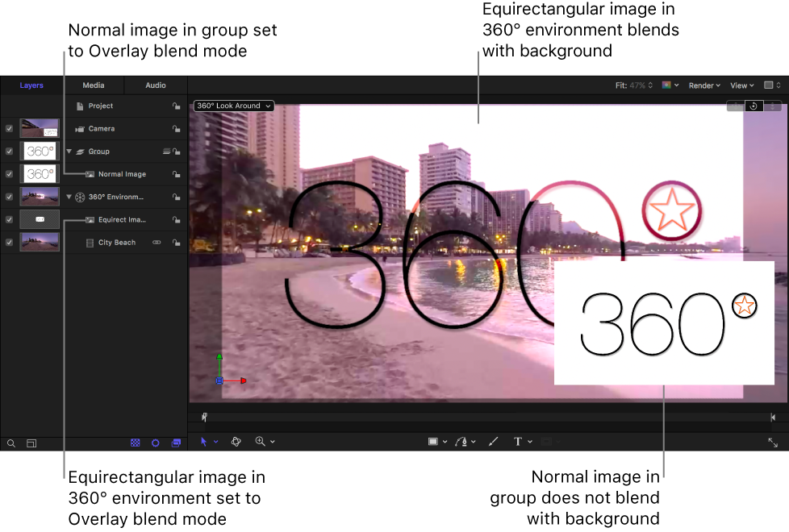This screenshot has height=532, width=789.
Task: Switch to the Audio tab
Action: tap(155, 85)
